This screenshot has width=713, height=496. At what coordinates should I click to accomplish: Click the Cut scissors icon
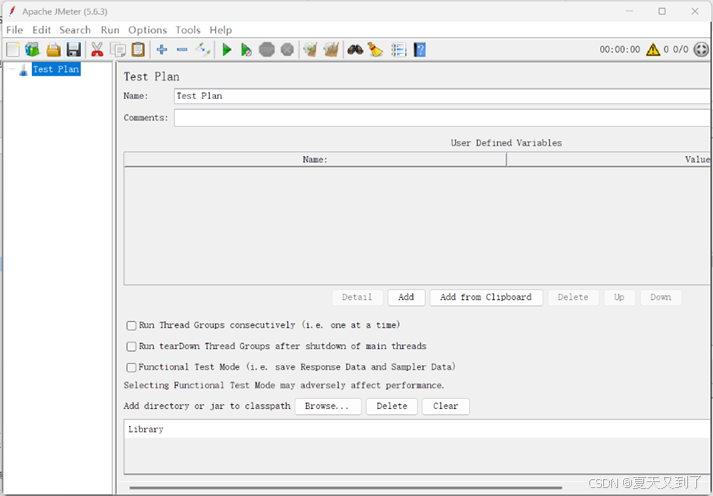[97, 50]
